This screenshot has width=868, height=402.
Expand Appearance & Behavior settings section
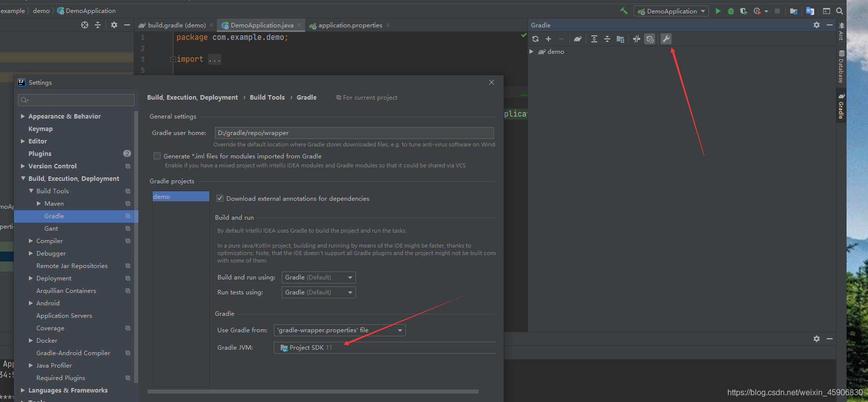23,116
